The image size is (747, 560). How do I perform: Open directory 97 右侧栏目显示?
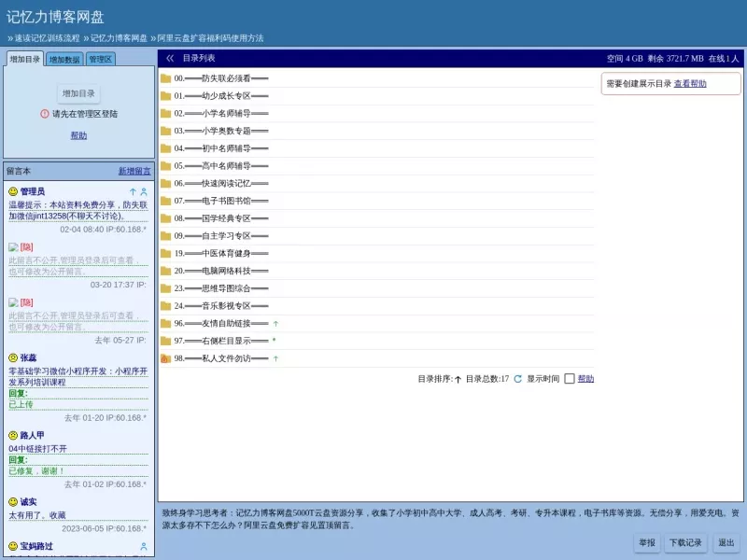[x=221, y=341]
